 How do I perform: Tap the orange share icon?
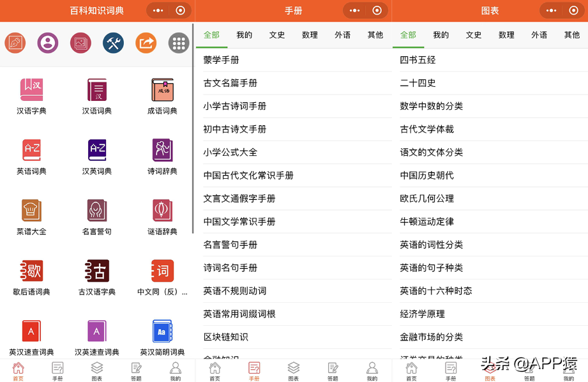(x=146, y=43)
